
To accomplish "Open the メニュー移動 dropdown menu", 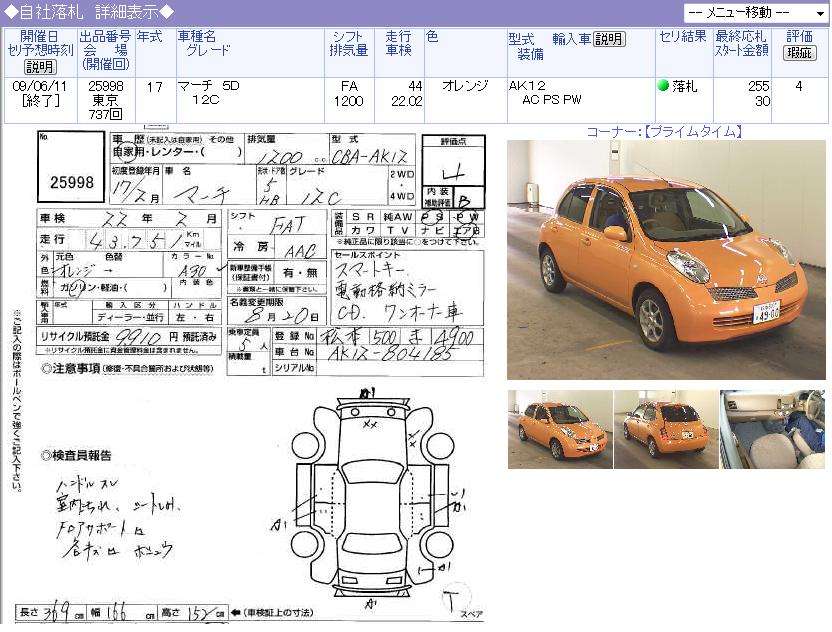I will [756, 13].
